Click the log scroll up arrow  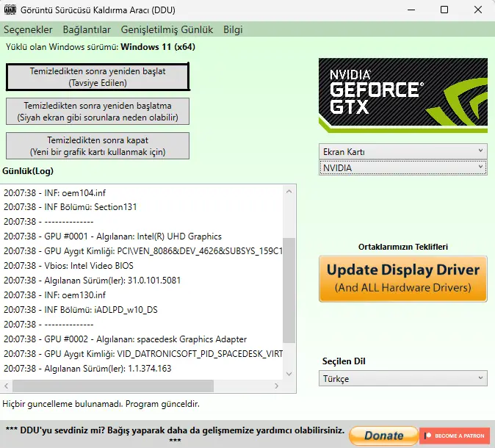[x=289, y=192]
